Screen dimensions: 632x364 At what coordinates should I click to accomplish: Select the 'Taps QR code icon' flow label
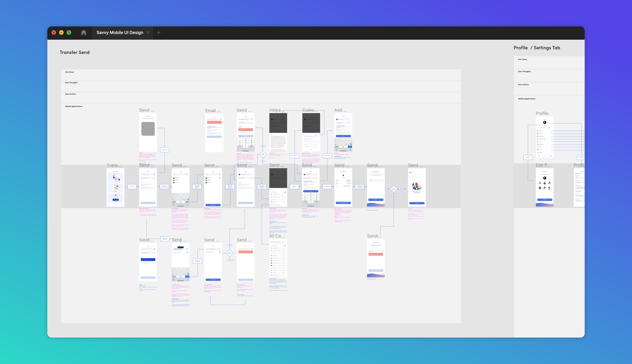tap(164, 150)
